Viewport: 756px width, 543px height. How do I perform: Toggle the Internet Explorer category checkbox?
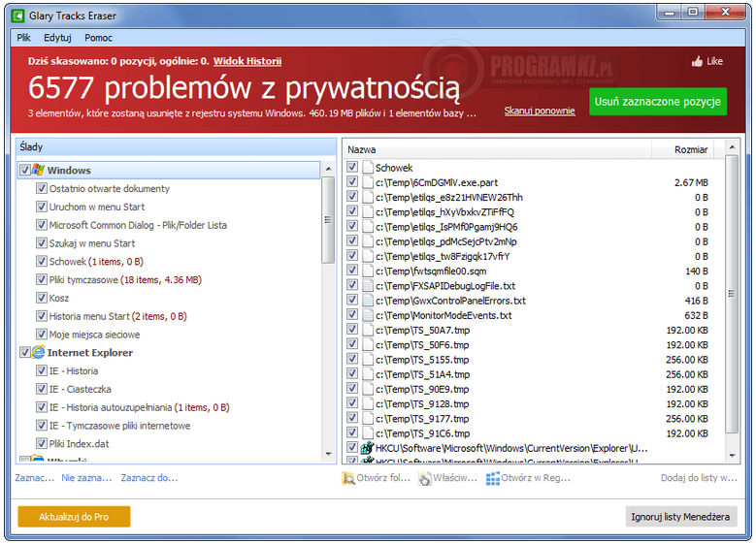click(25, 352)
